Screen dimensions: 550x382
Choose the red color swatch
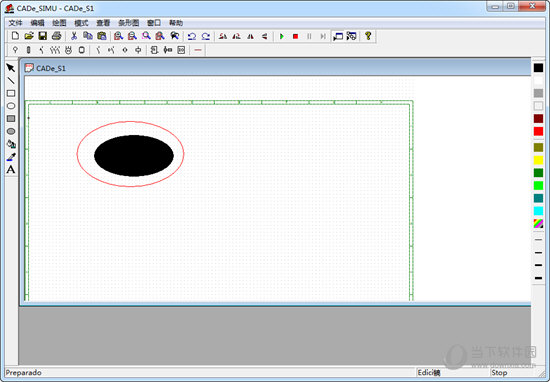pos(538,131)
